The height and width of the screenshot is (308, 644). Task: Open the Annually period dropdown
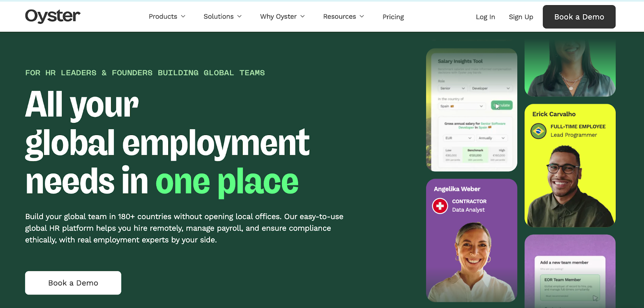pos(491,138)
